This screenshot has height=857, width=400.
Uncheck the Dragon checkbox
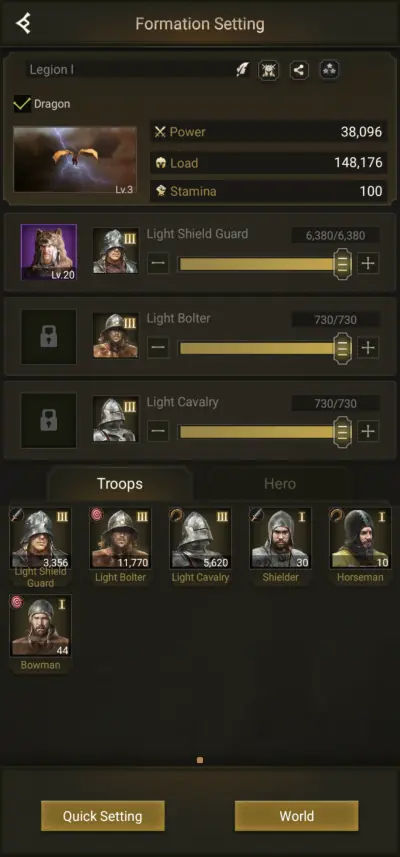point(22,104)
